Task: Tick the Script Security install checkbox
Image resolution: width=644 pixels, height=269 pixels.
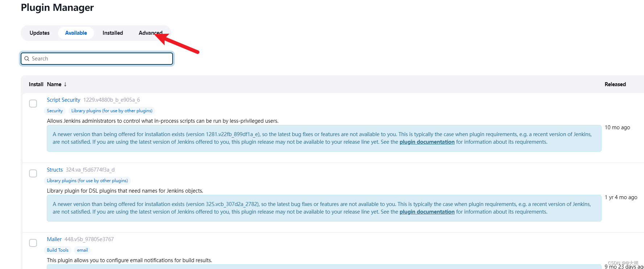Action: click(33, 104)
